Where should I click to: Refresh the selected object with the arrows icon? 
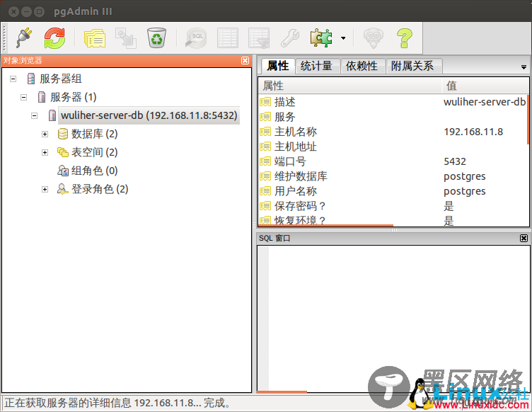(54, 38)
